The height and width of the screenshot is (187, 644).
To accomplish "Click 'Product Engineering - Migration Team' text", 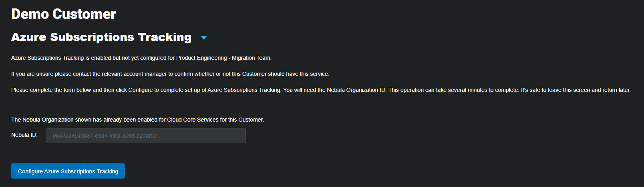I will (x=224, y=58).
